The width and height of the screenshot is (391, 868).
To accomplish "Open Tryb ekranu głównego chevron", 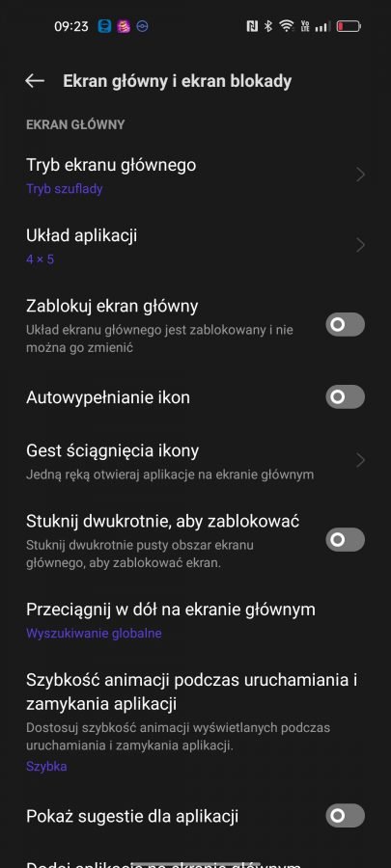I will click(360, 175).
